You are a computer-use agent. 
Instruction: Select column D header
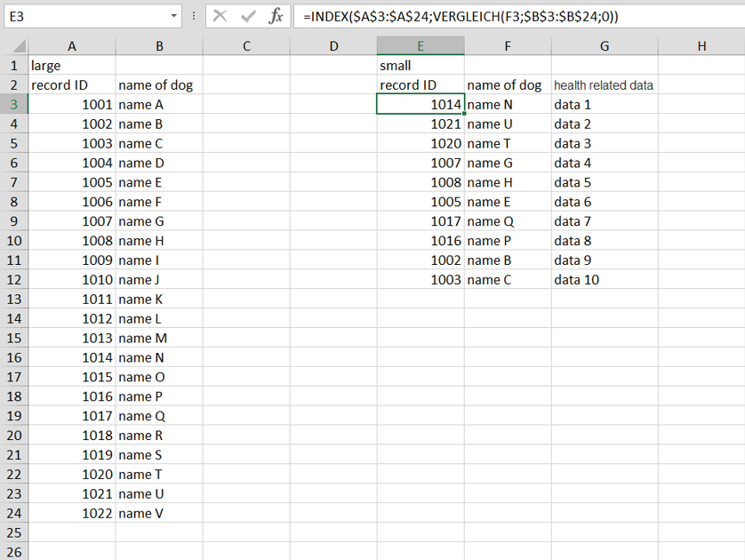(333, 46)
